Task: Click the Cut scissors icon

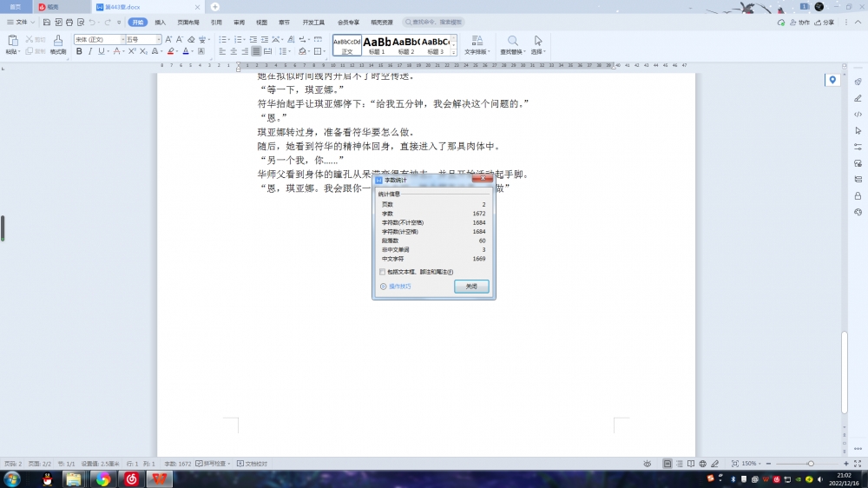Action: (30, 39)
